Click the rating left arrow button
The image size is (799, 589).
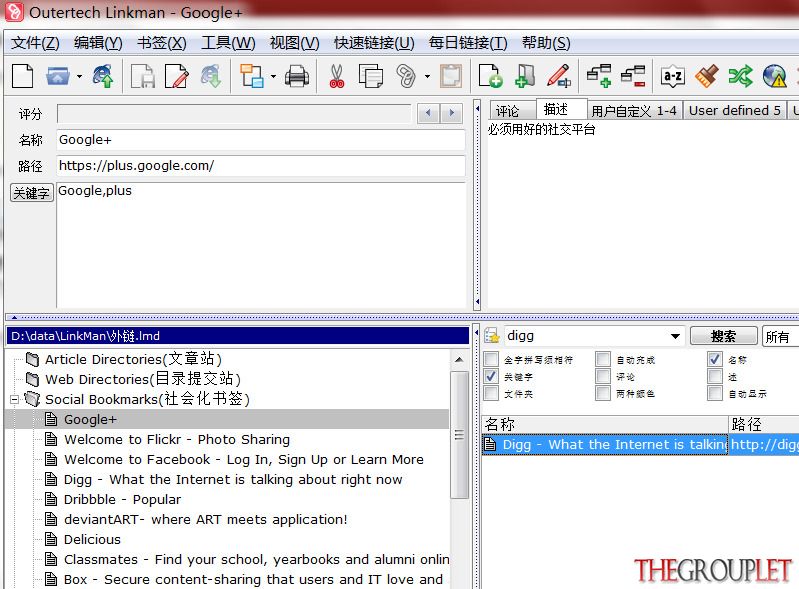point(428,113)
